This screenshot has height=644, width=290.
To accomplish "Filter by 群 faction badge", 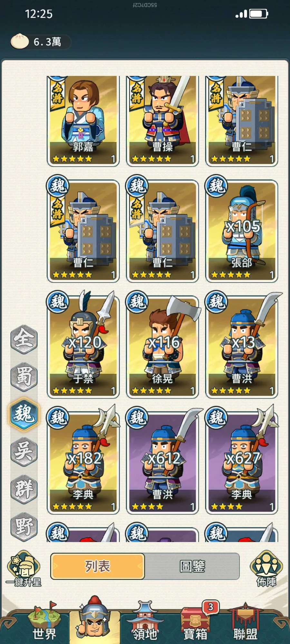I will coord(24,489).
